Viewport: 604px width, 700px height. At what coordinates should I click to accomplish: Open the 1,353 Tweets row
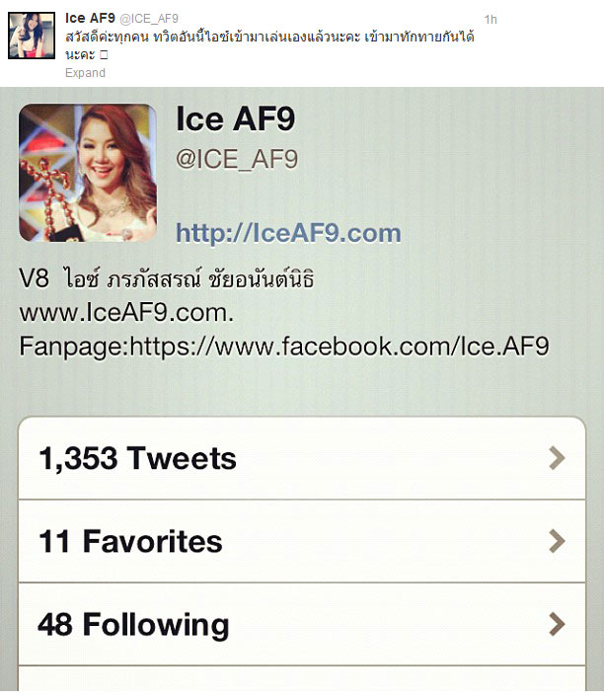[x=302, y=458]
